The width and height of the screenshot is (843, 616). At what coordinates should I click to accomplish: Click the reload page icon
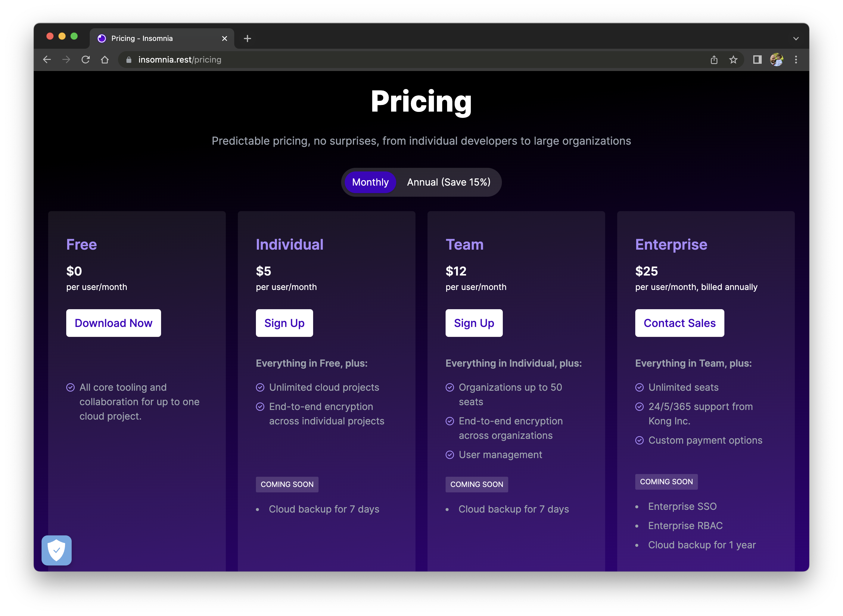86,59
